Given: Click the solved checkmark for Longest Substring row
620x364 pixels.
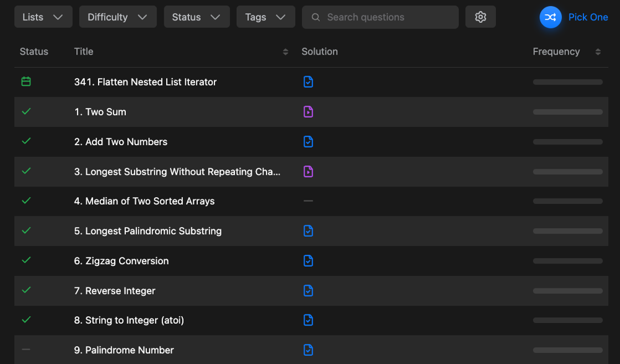Looking at the screenshot, I should [x=26, y=171].
